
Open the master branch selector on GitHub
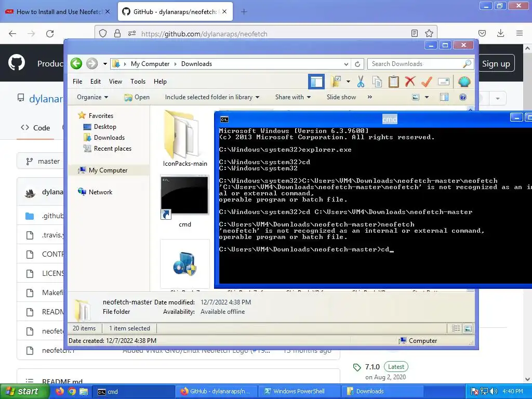[x=43, y=161]
